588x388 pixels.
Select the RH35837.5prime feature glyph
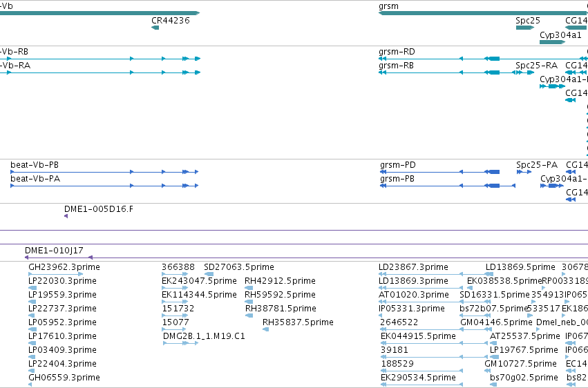265,329
